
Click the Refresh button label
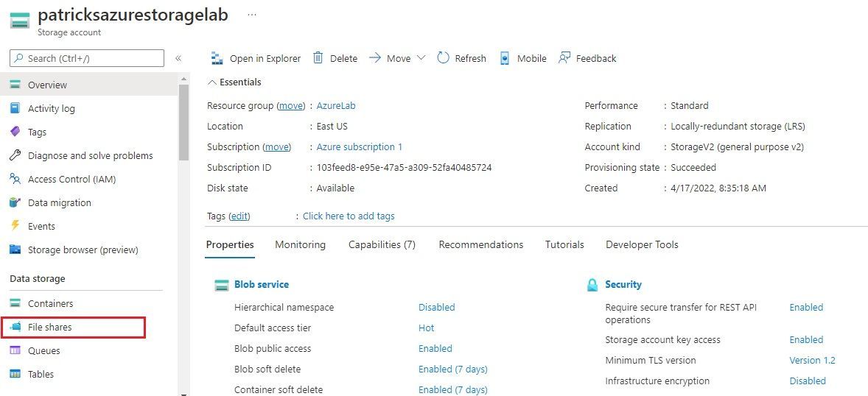[x=471, y=59]
